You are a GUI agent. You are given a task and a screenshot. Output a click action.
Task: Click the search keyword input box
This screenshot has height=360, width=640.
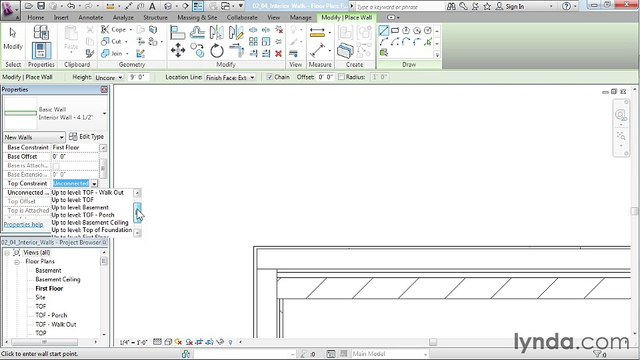400,7
